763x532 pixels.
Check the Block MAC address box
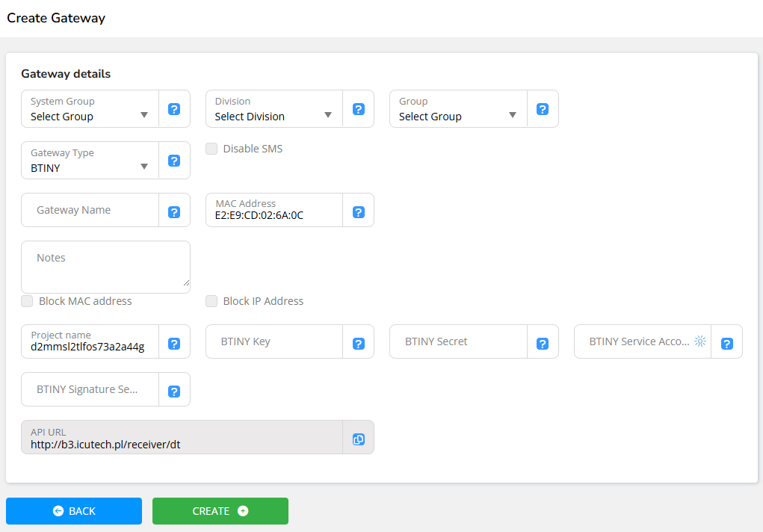click(28, 301)
